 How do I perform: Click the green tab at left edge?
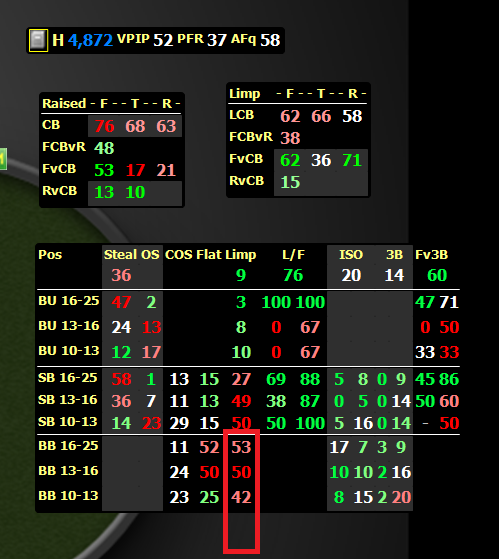tap(3, 159)
